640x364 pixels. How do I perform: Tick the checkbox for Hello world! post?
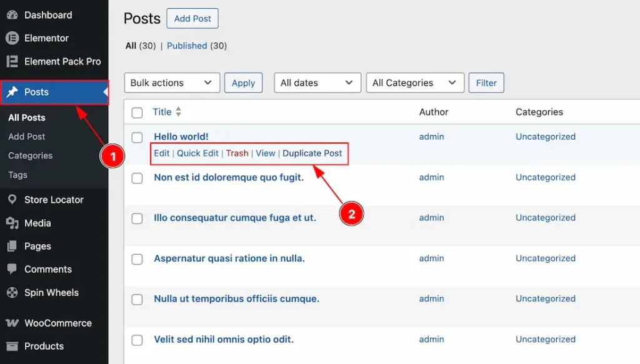pos(137,137)
